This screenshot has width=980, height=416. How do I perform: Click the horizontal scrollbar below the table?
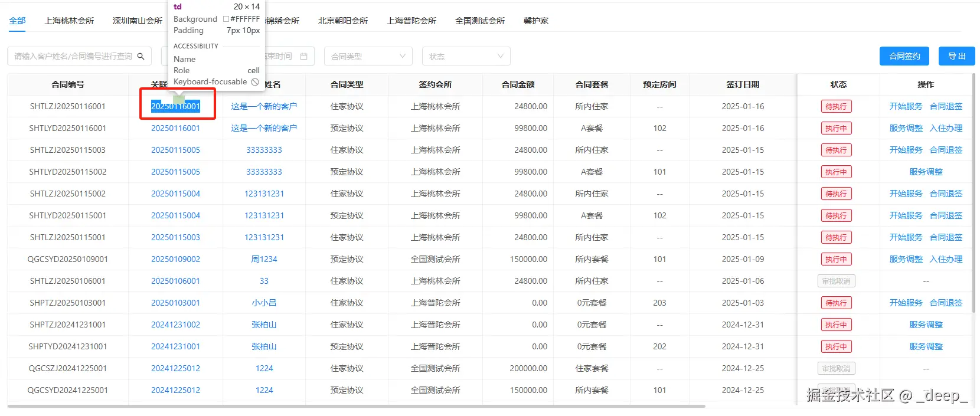click(356, 406)
